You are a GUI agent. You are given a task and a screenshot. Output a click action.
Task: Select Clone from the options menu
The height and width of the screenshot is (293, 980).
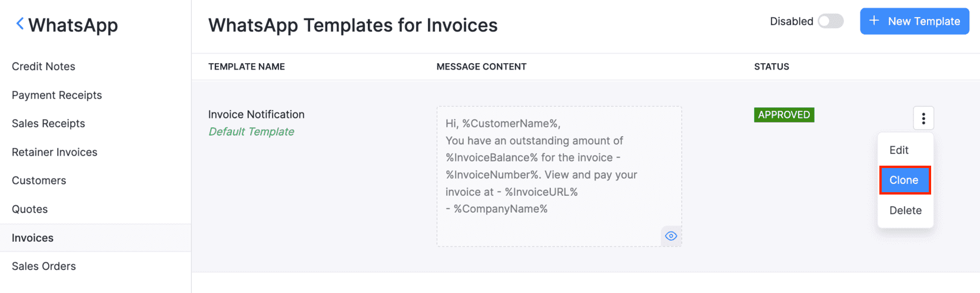904,180
